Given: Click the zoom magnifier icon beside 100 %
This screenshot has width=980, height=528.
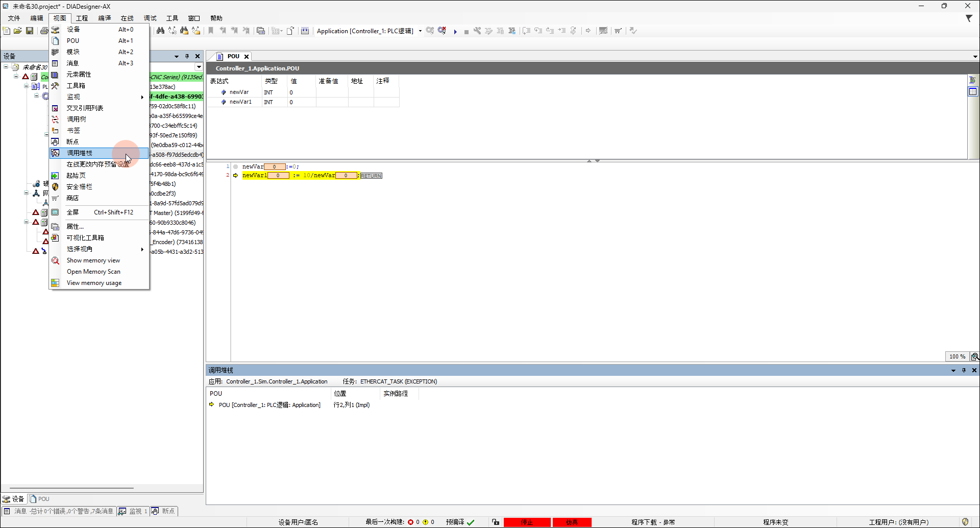Looking at the screenshot, I should pyautogui.click(x=974, y=356).
